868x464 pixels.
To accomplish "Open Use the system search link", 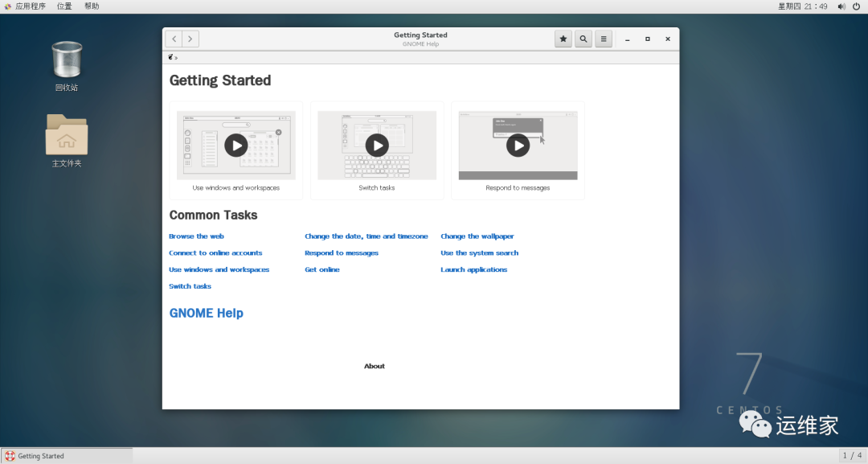I will (479, 253).
